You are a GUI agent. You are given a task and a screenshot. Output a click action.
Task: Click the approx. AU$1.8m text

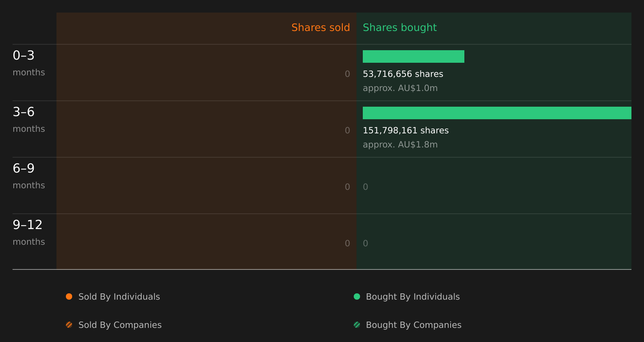pyautogui.click(x=400, y=145)
